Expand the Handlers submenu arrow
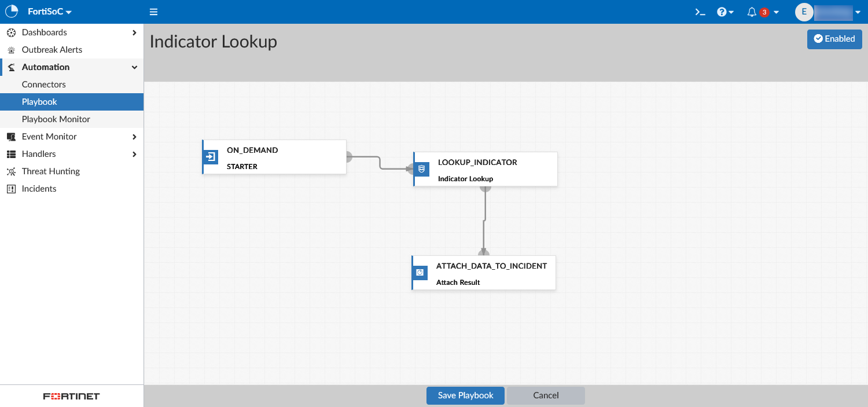 point(134,154)
